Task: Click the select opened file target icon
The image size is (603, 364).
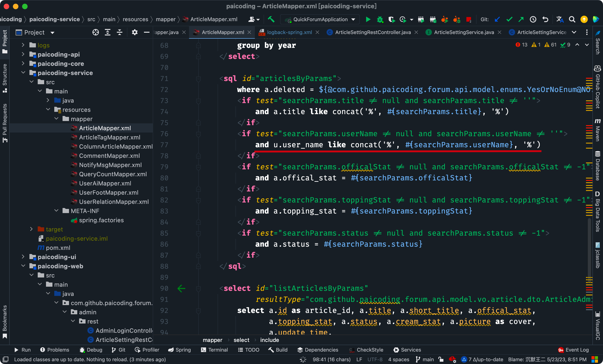Action: coord(95,32)
